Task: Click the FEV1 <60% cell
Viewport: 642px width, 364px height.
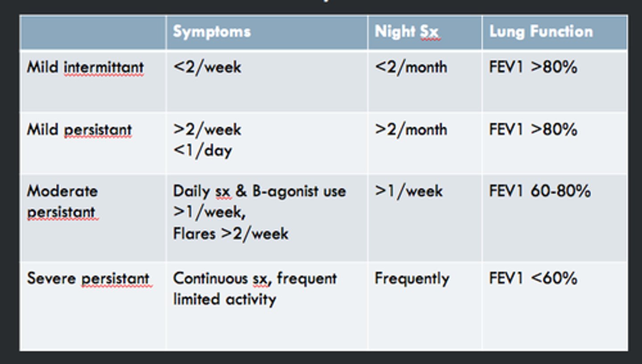Action: tap(533, 278)
